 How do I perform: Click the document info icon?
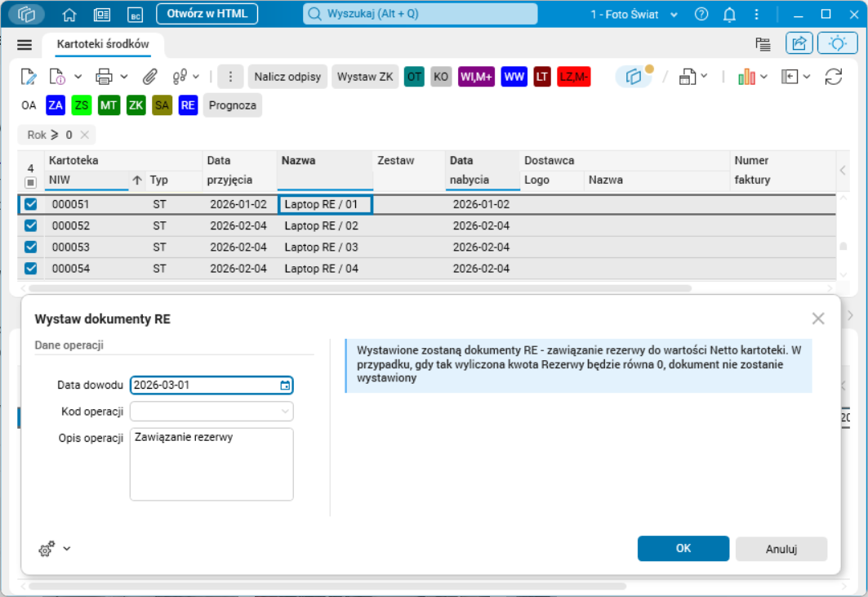58,77
